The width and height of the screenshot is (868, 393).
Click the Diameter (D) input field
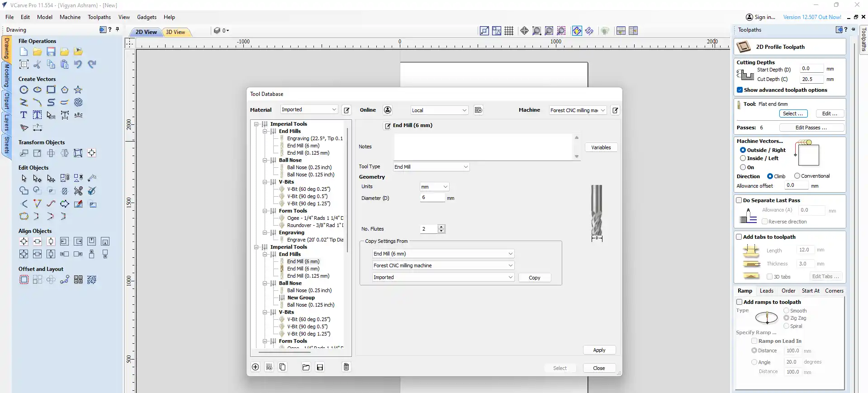[432, 198]
